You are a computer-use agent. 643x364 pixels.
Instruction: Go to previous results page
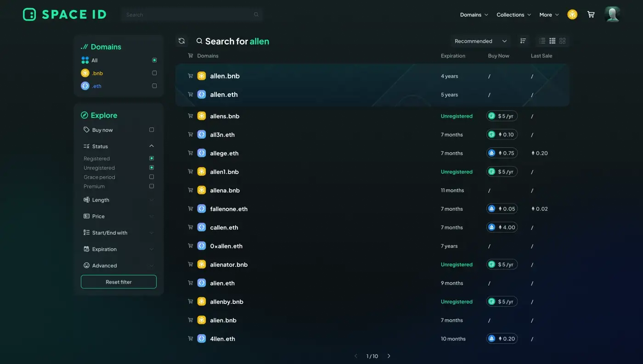coord(355,356)
